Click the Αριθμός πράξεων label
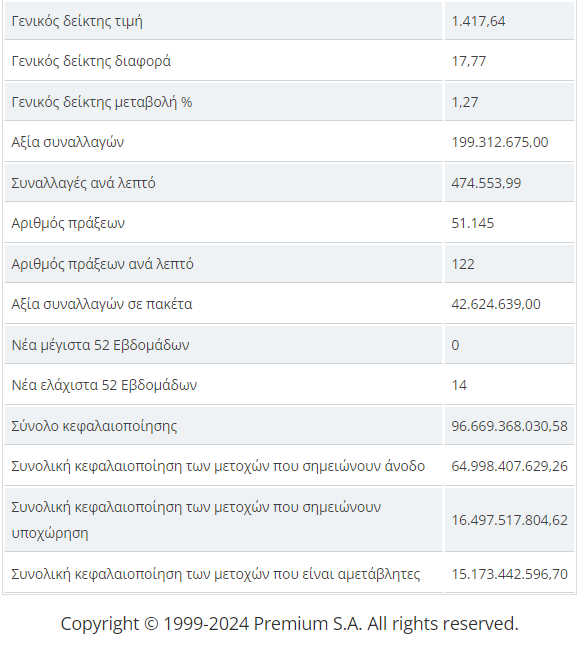 click(68, 223)
